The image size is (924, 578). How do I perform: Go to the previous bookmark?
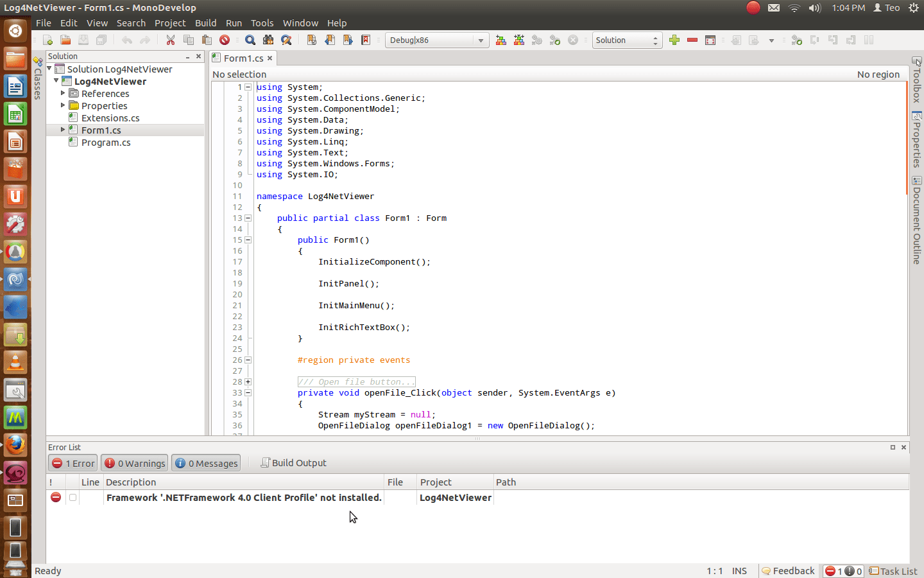[x=330, y=40]
